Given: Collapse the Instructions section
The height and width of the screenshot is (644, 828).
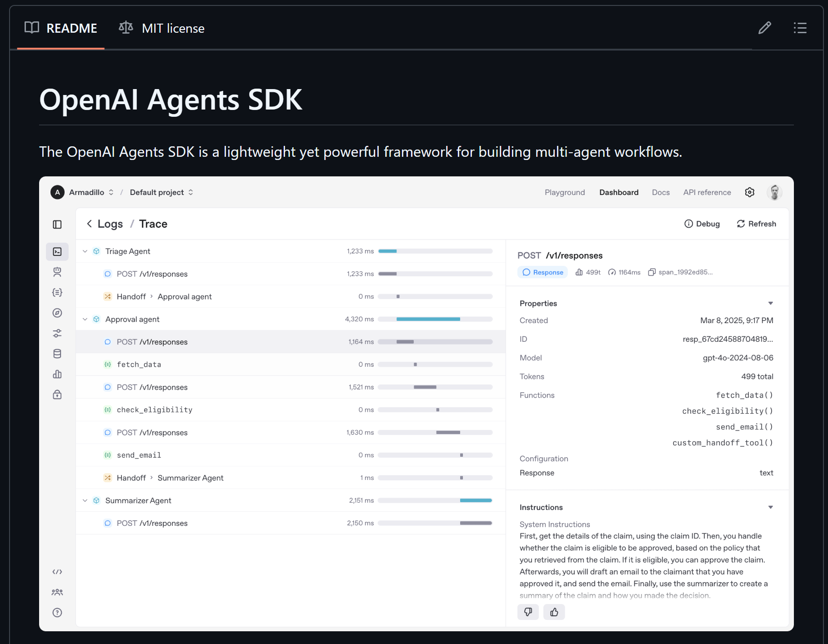Looking at the screenshot, I should (x=771, y=507).
